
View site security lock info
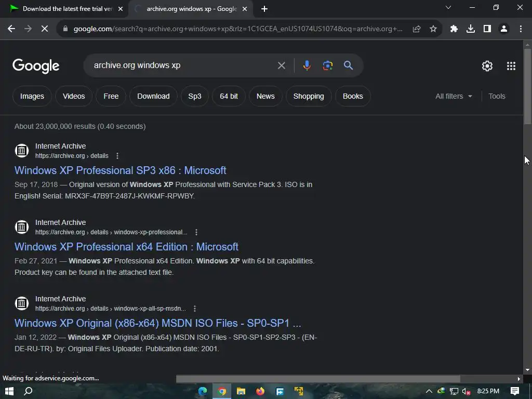pos(65,29)
